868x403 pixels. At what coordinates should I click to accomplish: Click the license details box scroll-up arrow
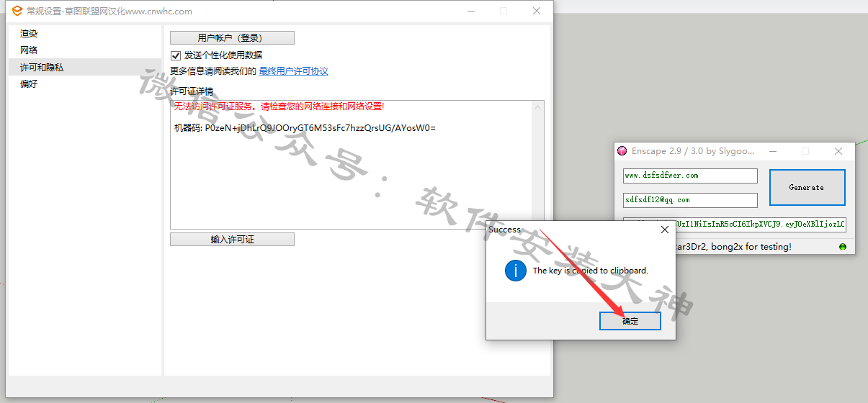(537, 108)
